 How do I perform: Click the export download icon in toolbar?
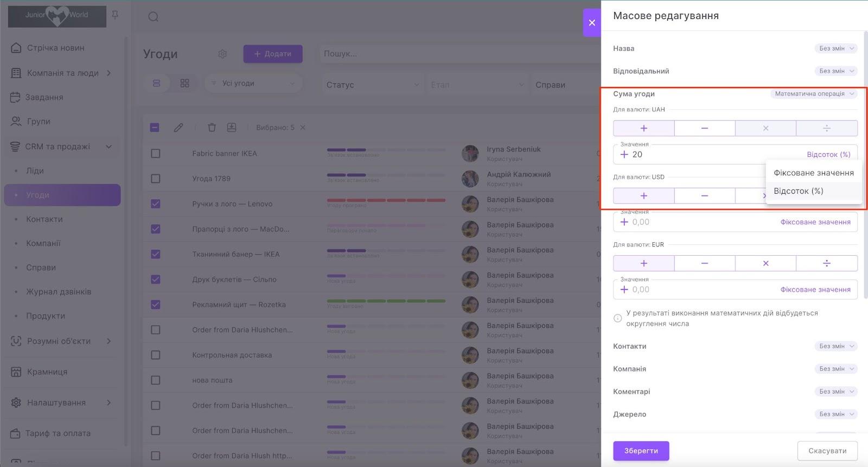point(232,128)
